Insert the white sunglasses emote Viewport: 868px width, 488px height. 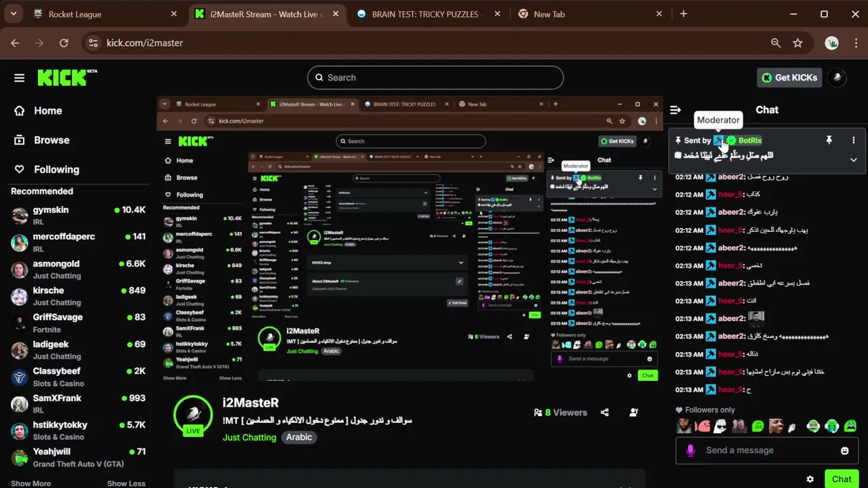(721, 426)
